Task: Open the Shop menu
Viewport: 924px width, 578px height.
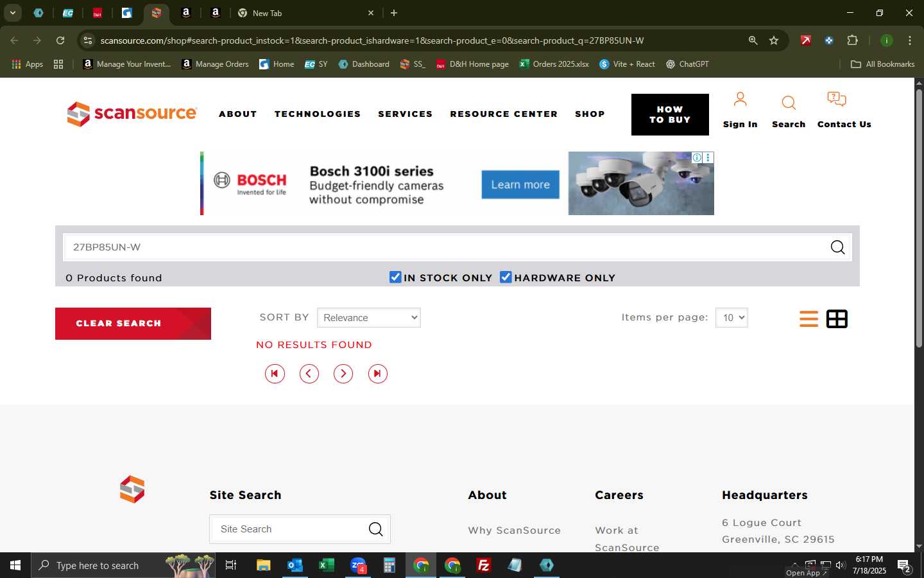Action: [590, 114]
